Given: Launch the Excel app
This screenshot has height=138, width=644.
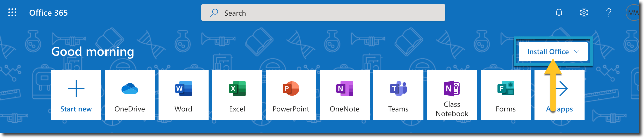Looking at the screenshot, I should [x=237, y=95].
